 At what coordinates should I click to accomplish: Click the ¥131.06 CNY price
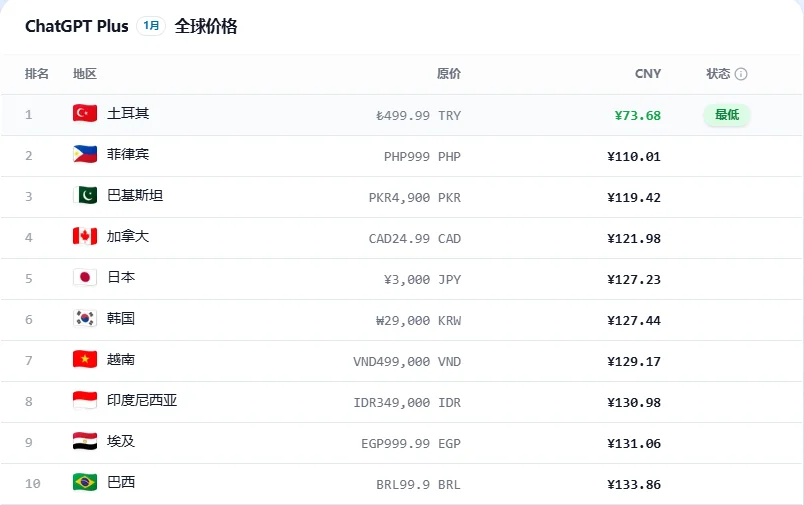point(634,444)
